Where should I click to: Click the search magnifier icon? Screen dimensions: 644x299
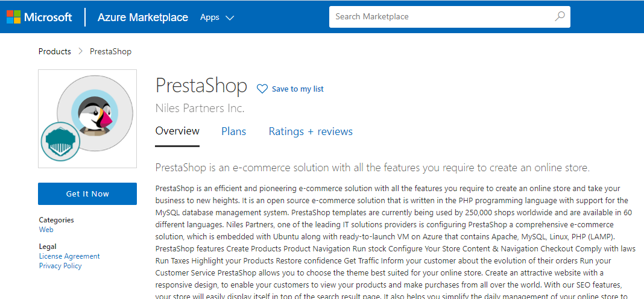pos(560,16)
